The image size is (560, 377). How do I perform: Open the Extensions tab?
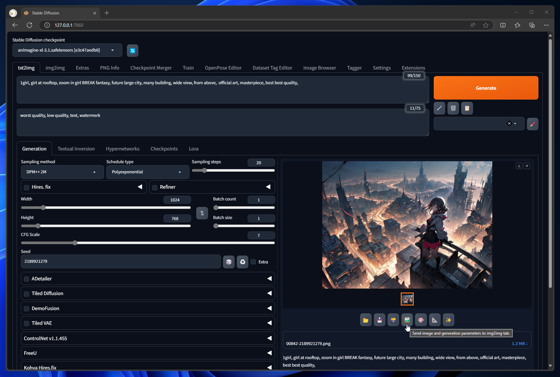pos(413,68)
